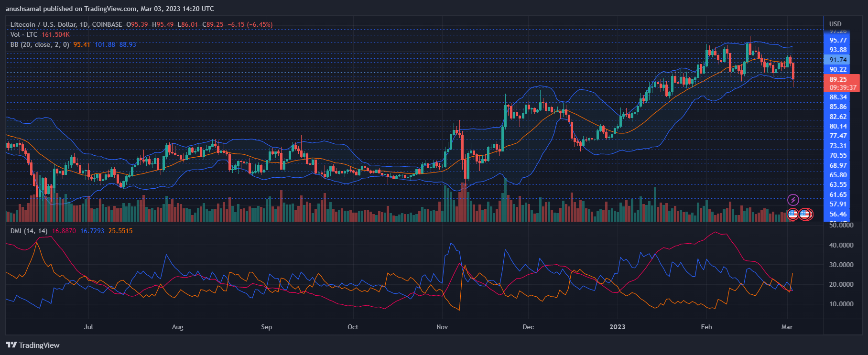
Task: Click the 20.0000 DMI scale label
Action: 841,284
